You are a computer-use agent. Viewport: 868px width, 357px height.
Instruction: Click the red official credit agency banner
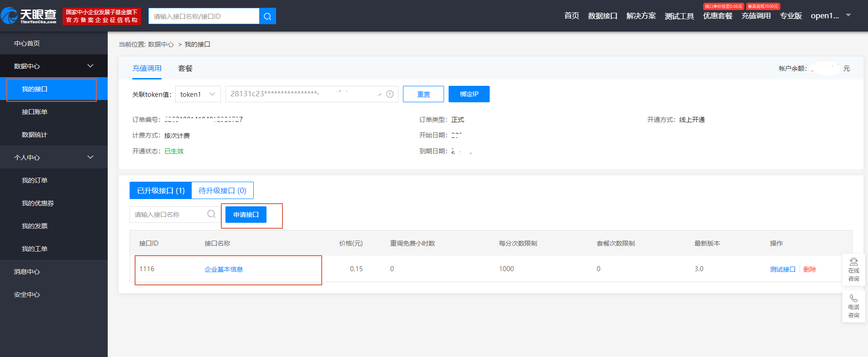(102, 16)
